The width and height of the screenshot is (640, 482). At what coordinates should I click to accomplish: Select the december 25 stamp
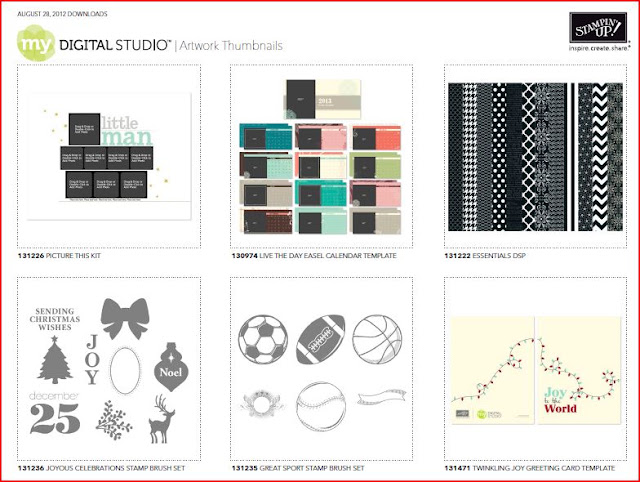[x=55, y=413]
